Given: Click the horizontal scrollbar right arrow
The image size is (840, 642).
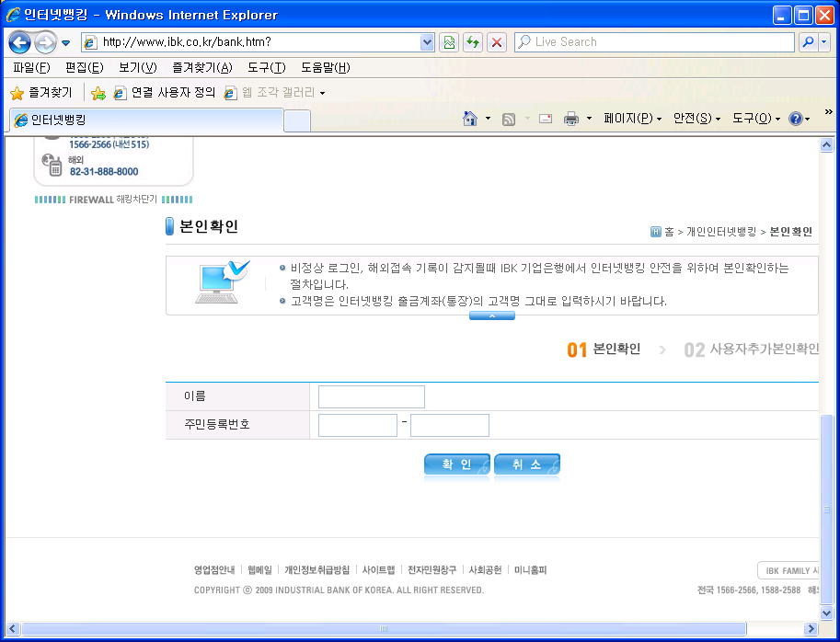Looking at the screenshot, I should (x=811, y=628).
